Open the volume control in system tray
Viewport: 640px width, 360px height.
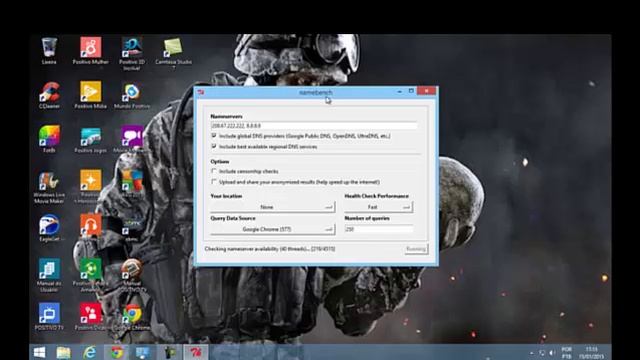552,353
